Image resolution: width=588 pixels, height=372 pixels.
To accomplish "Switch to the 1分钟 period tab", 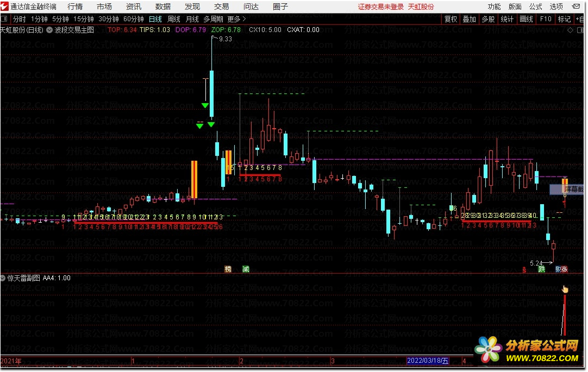I will pos(39,18).
